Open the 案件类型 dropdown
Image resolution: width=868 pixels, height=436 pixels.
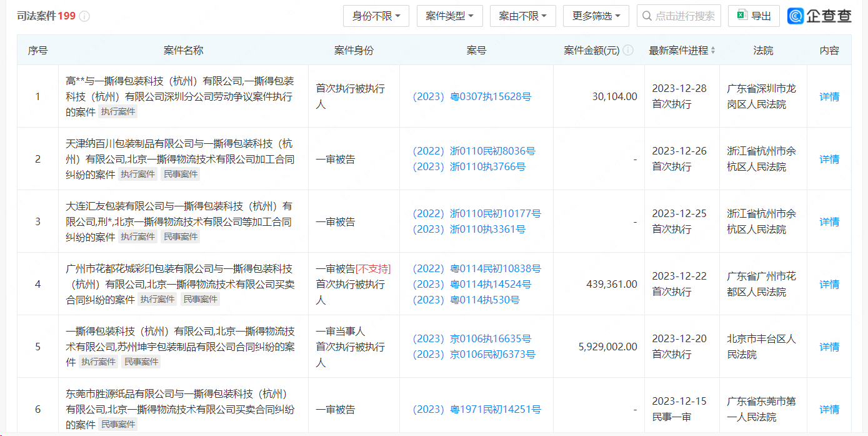[x=450, y=16]
